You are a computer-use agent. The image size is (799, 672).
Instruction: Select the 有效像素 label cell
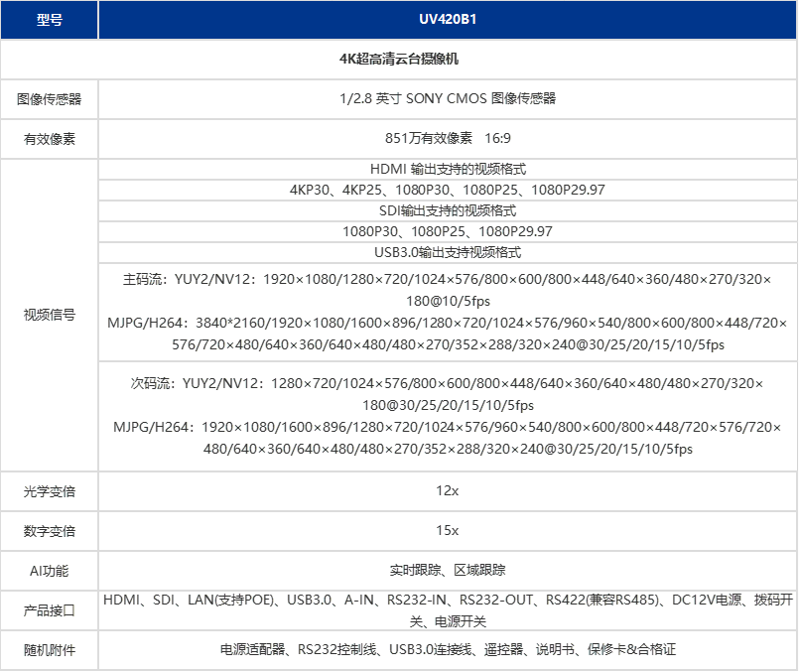coord(50,139)
